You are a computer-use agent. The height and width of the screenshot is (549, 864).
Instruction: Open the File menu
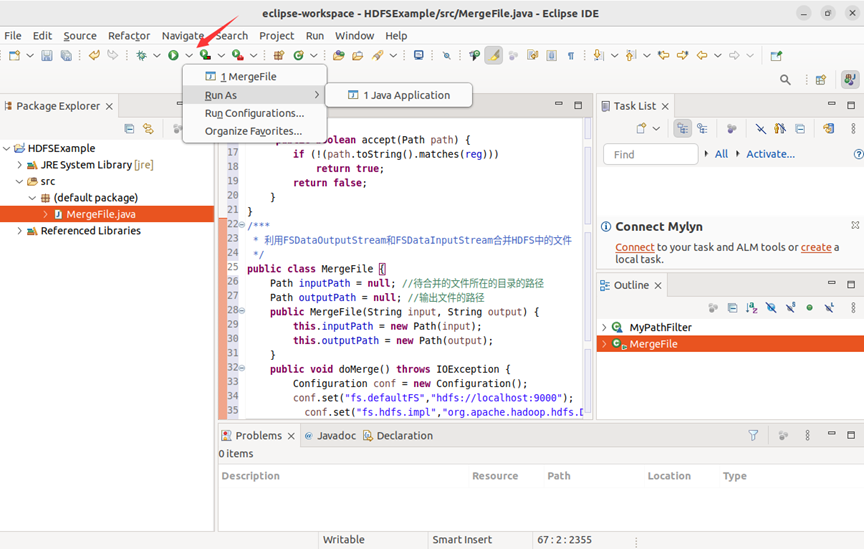13,36
